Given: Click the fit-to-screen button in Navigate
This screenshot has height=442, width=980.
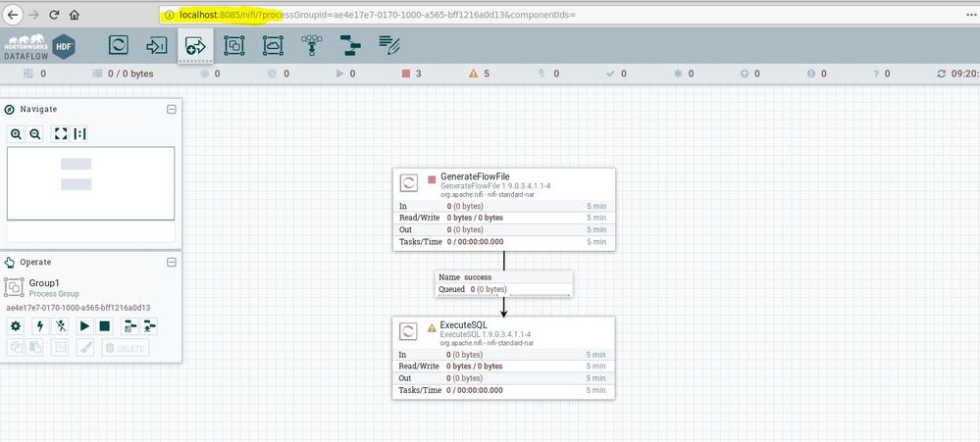Looking at the screenshot, I should [60, 133].
